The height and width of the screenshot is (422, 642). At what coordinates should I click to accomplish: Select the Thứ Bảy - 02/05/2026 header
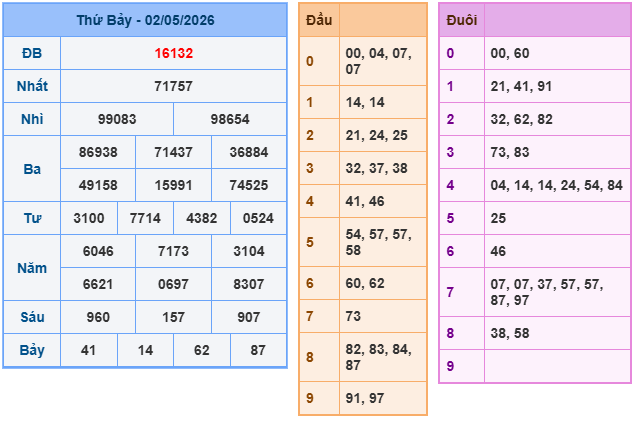[x=145, y=20]
